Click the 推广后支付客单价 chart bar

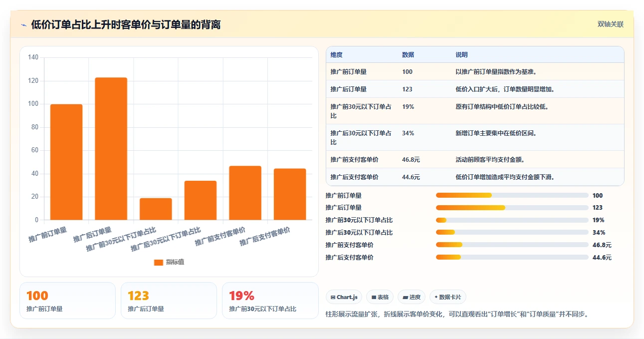pos(290,194)
